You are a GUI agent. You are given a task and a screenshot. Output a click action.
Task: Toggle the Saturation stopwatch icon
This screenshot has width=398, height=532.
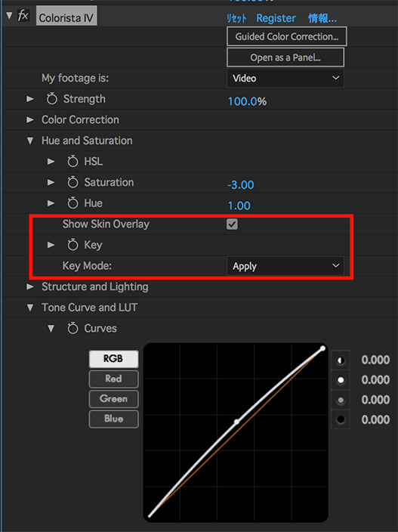73,182
